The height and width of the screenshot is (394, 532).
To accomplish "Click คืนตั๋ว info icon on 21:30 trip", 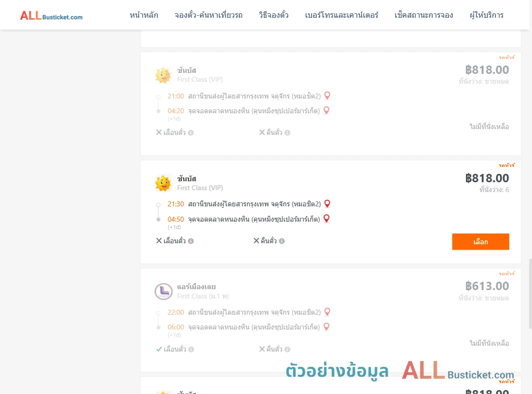I will pyautogui.click(x=282, y=241).
